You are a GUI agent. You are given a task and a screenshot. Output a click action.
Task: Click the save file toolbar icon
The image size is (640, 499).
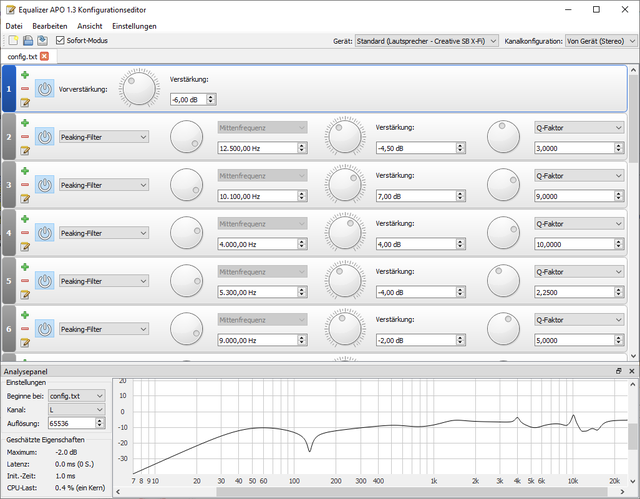tap(42, 41)
